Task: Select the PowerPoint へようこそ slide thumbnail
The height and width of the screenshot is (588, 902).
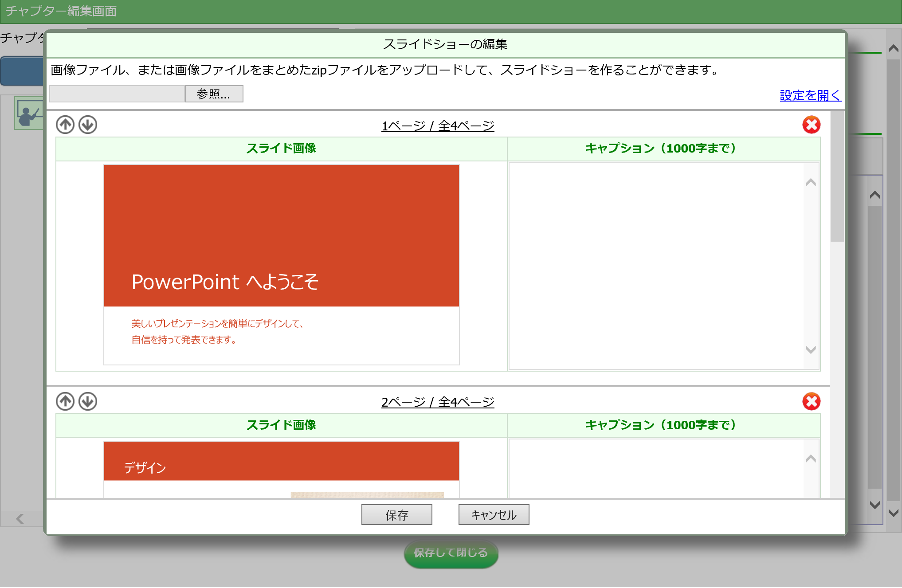Action: click(282, 265)
